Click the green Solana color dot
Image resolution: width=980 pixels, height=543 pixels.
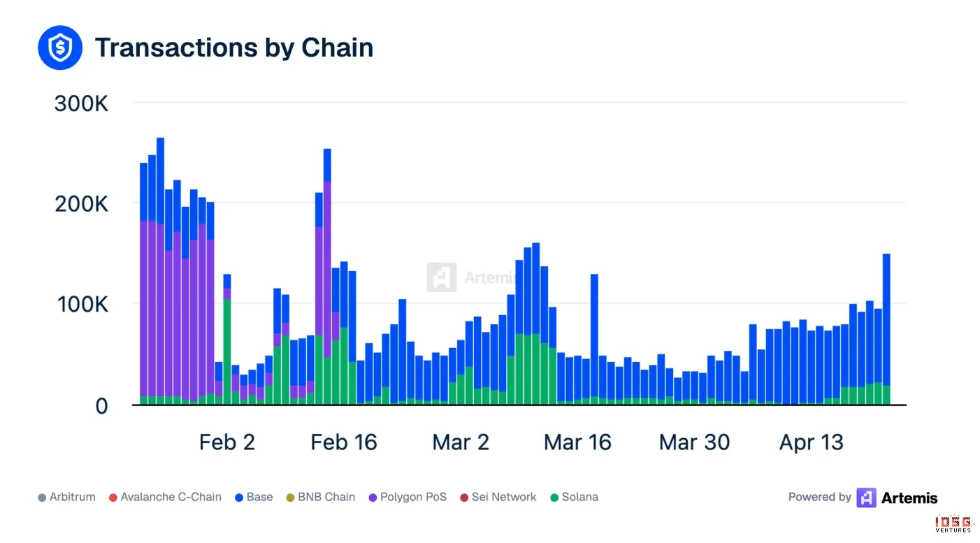tap(554, 498)
